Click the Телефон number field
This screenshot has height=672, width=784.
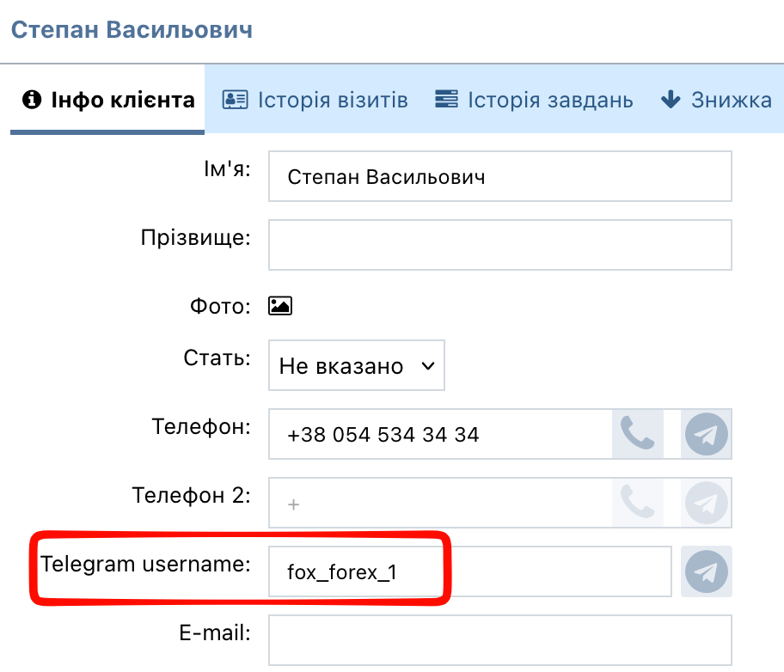pos(439,434)
